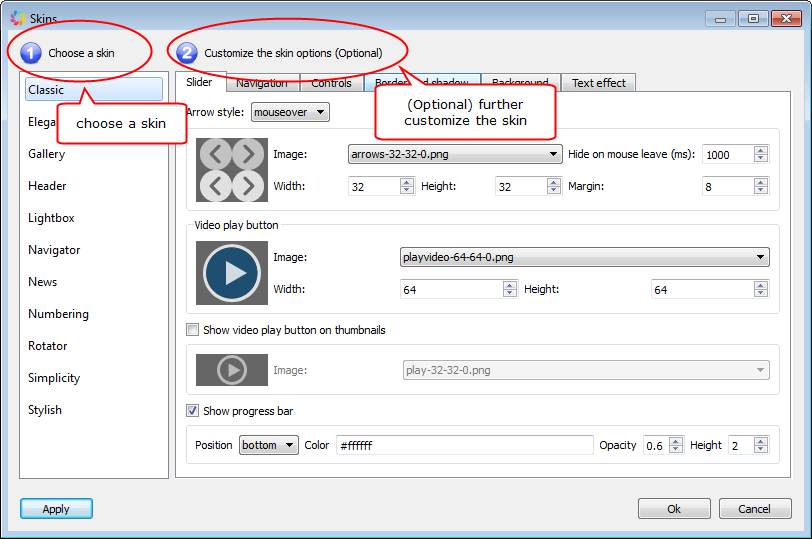The height and width of the screenshot is (539, 812).
Task: Click the arrow Width input field
Action: (x=374, y=186)
